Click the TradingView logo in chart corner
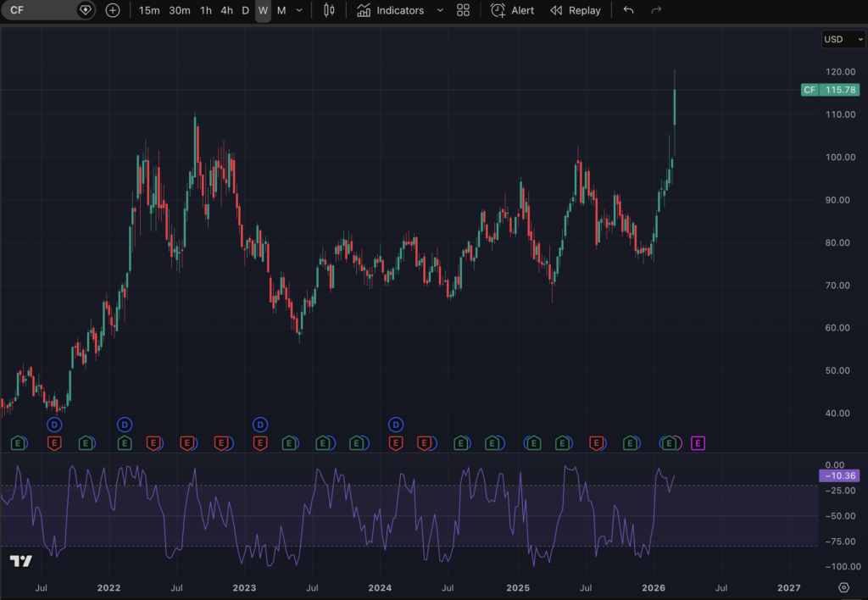The image size is (868, 600). pos(21,561)
